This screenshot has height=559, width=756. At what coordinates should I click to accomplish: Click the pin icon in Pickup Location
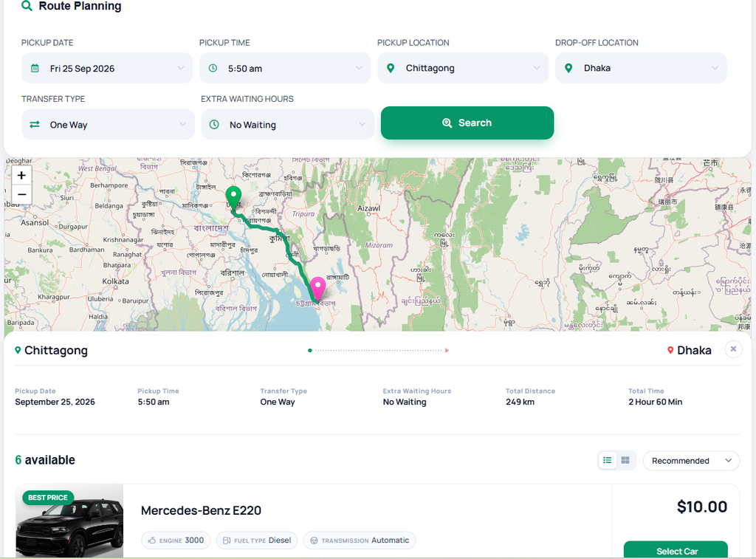coord(391,68)
